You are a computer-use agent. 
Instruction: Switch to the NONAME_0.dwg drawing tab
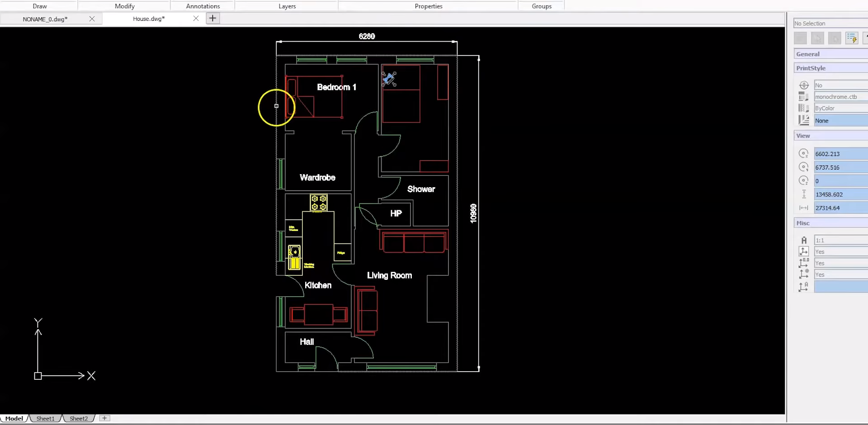point(45,19)
